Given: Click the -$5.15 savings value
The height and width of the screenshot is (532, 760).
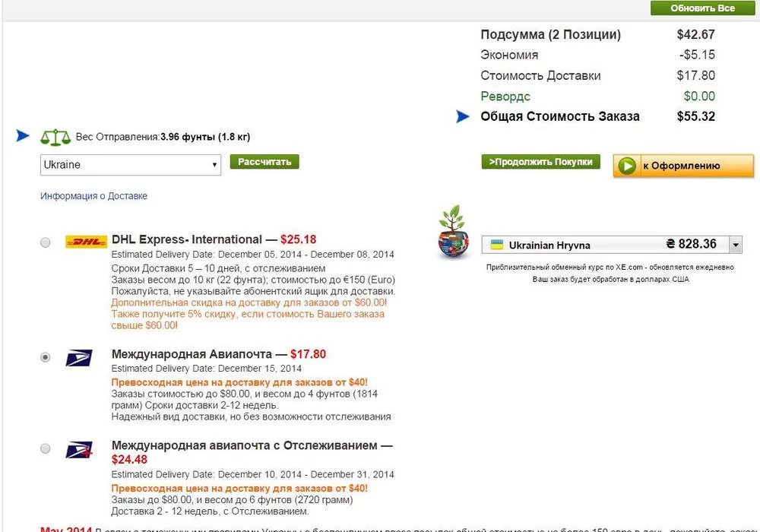Looking at the screenshot, I should pyautogui.click(x=697, y=55).
